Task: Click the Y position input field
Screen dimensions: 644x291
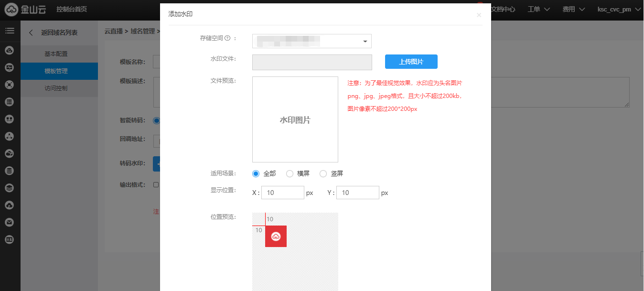Action: (x=358, y=193)
